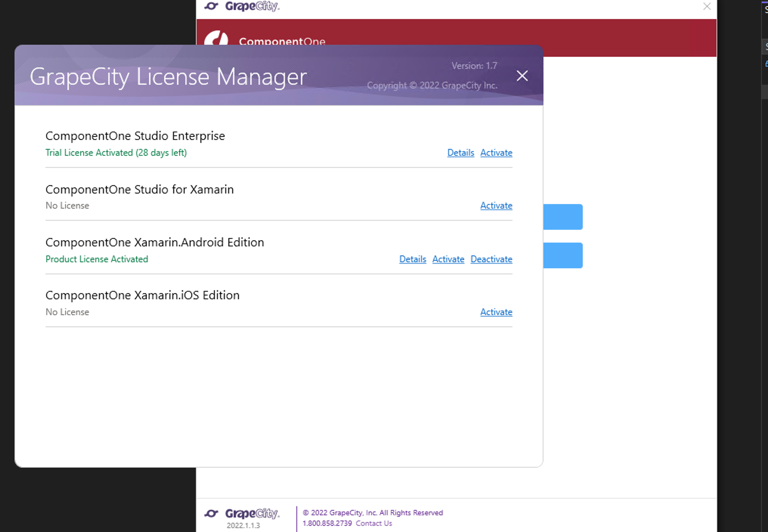The width and height of the screenshot is (768, 532).
Task: Close the ComponentOne installer window behind
Action: pyautogui.click(x=707, y=6)
